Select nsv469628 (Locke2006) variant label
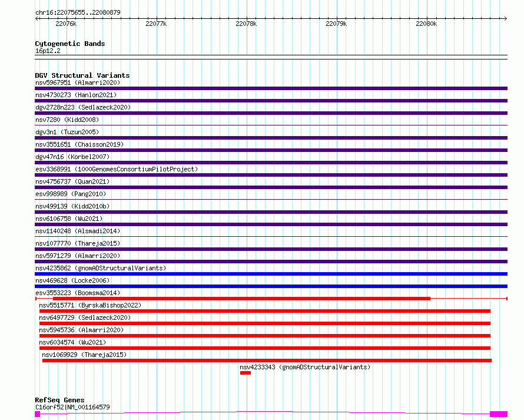524x420 pixels. point(72,280)
